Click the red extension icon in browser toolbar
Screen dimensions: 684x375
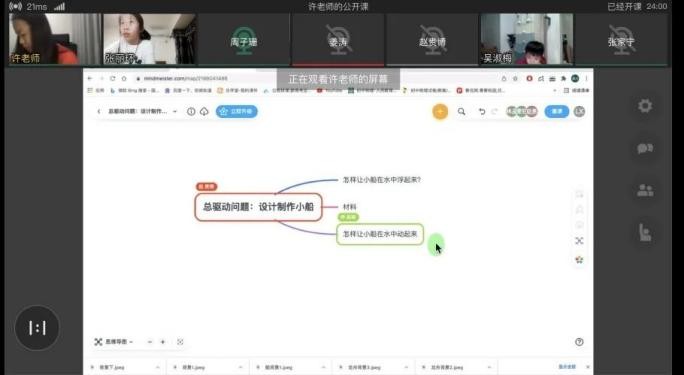pyautogui.click(x=530, y=78)
